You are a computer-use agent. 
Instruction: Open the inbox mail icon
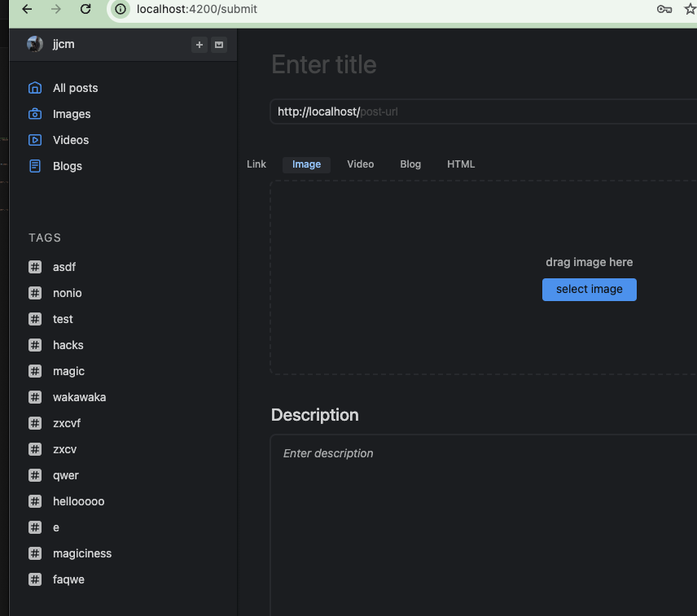tap(219, 45)
